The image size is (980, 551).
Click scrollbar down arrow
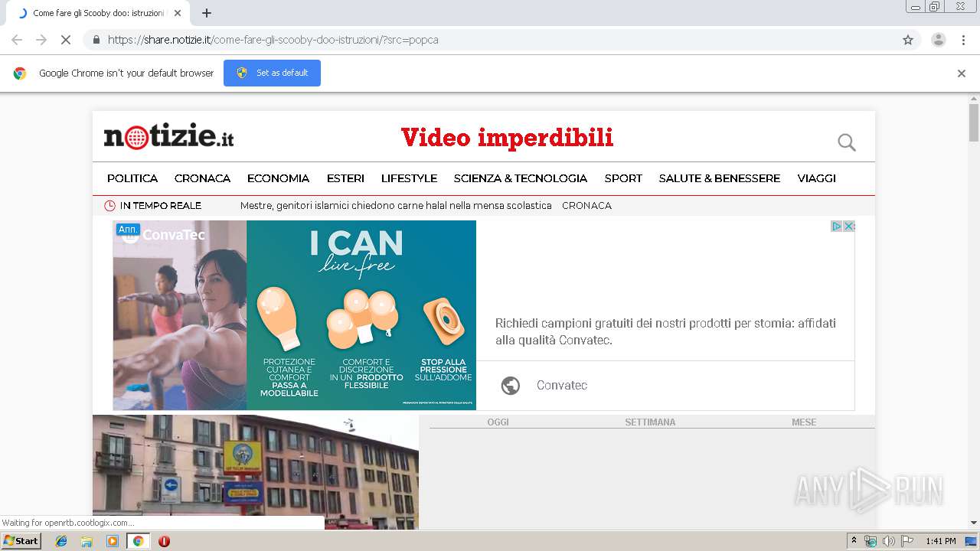pyautogui.click(x=974, y=523)
